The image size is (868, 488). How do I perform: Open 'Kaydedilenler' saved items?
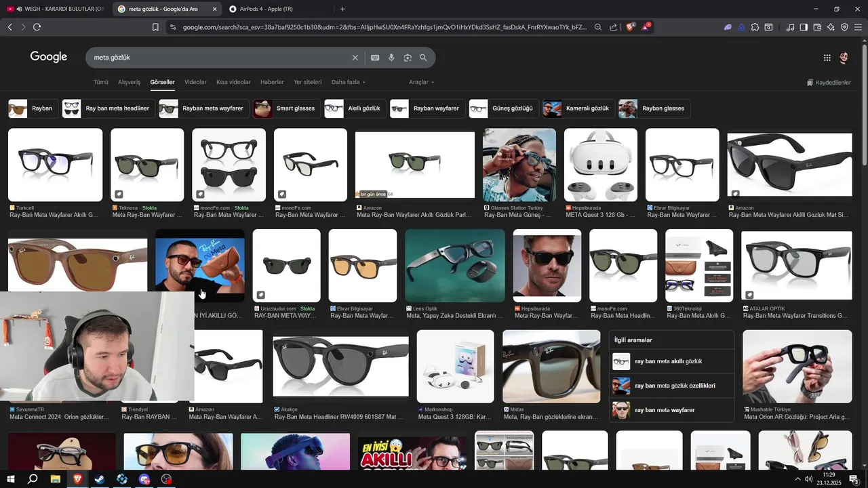829,83
